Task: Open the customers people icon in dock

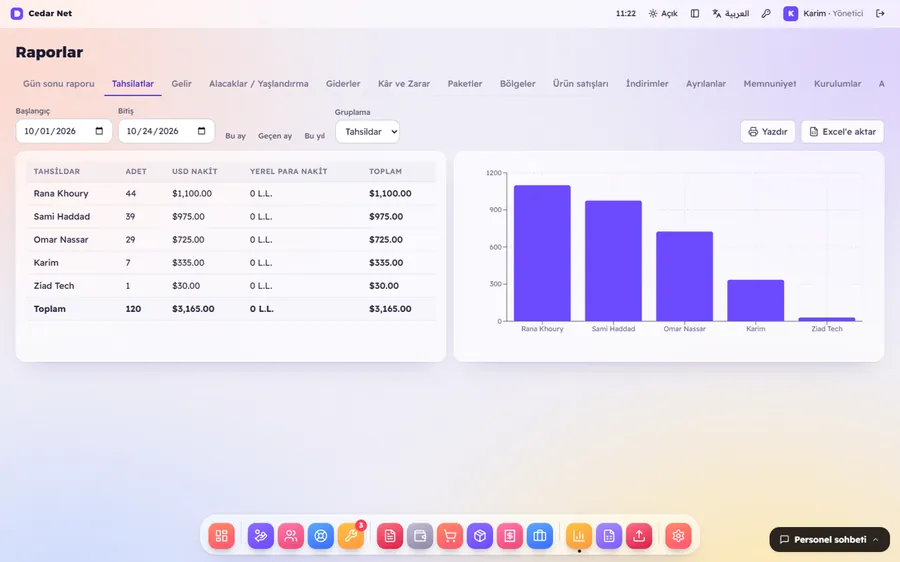Action: [291, 536]
